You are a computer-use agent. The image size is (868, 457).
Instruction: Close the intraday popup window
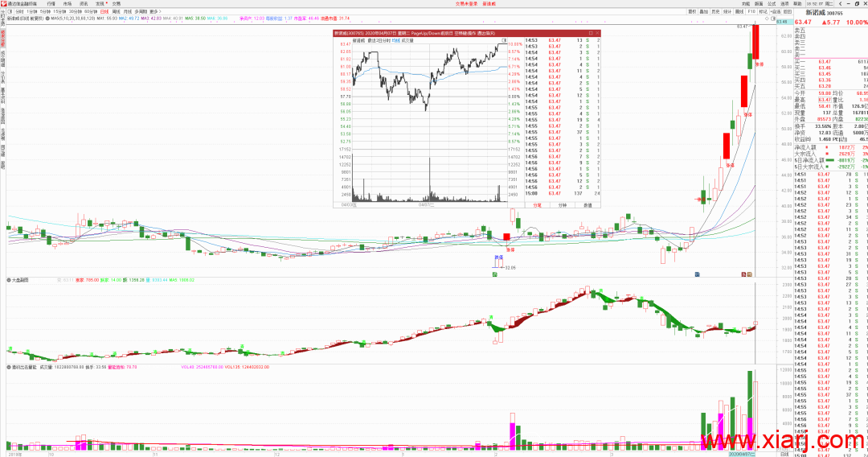[596, 33]
